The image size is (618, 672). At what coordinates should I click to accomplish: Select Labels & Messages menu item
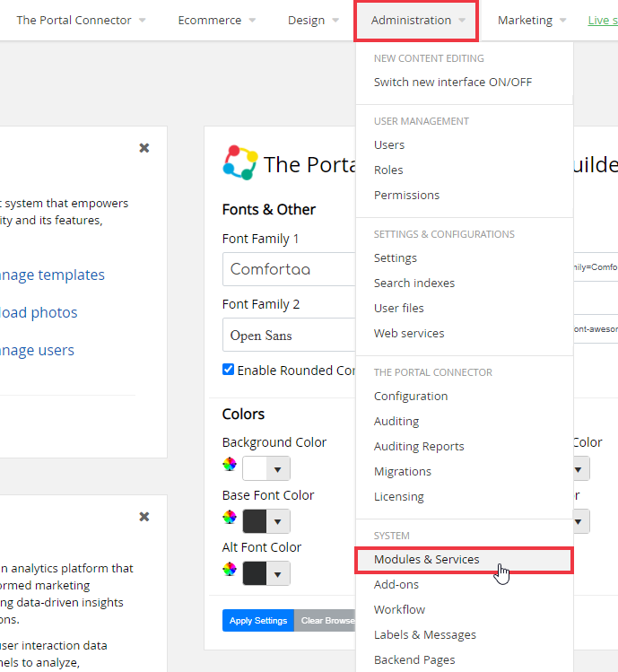[425, 634]
